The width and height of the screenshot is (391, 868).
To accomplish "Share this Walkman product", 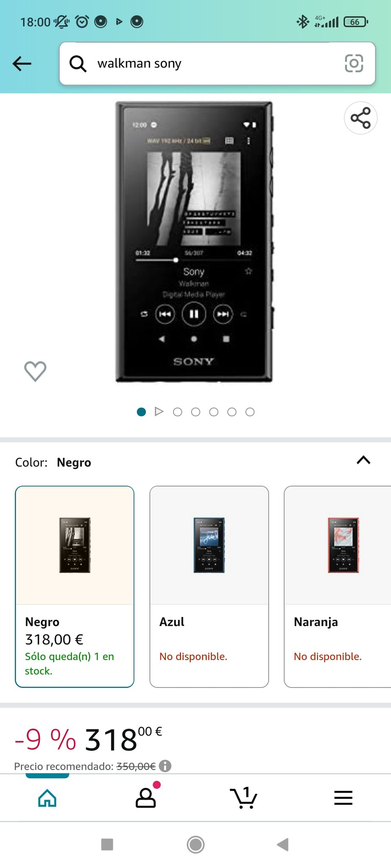I will pyautogui.click(x=360, y=118).
